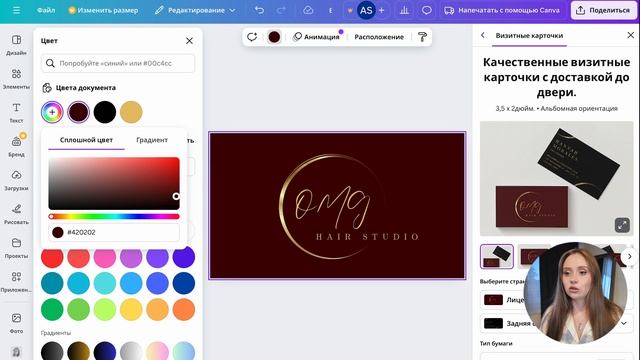Viewport: 640px width, 360px height.
Task: Open the Редактирование mode dropdown
Action: click(x=195, y=10)
